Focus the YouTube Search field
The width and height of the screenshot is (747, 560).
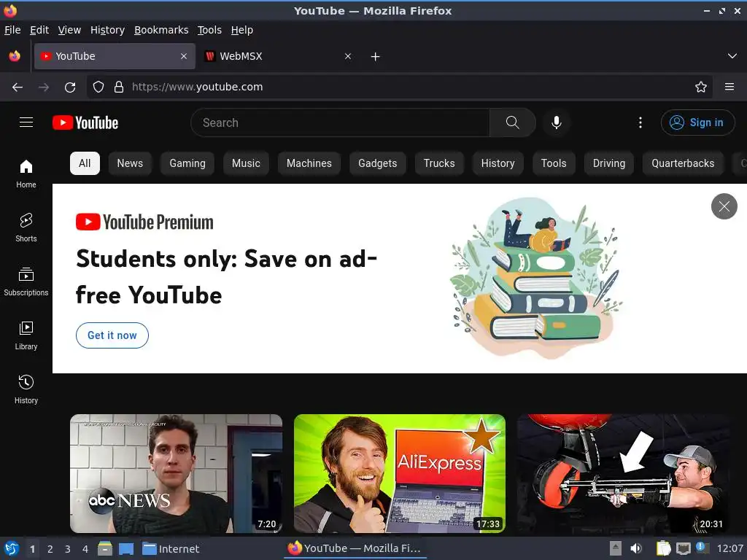pos(340,122)
